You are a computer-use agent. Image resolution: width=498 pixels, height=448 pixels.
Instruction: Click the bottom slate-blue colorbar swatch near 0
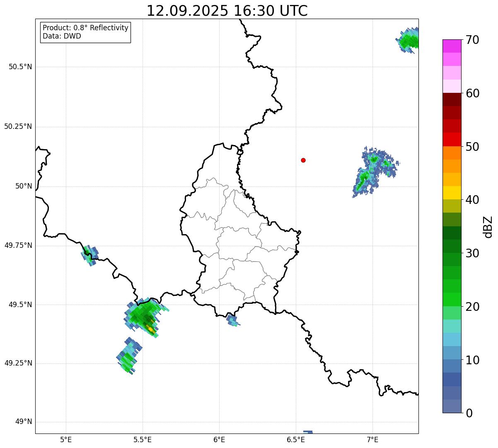[452, 406]
